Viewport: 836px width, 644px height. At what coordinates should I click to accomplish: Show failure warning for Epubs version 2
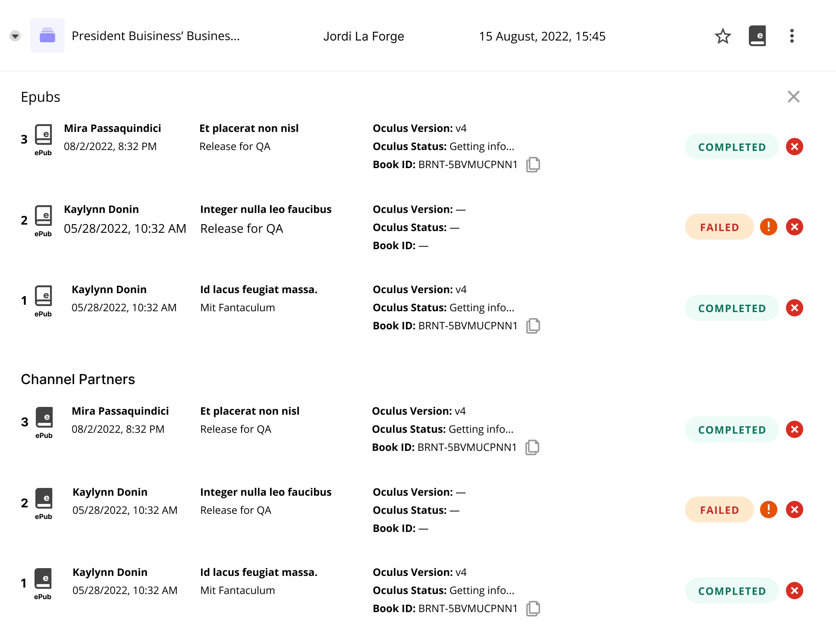coord(768,227)
